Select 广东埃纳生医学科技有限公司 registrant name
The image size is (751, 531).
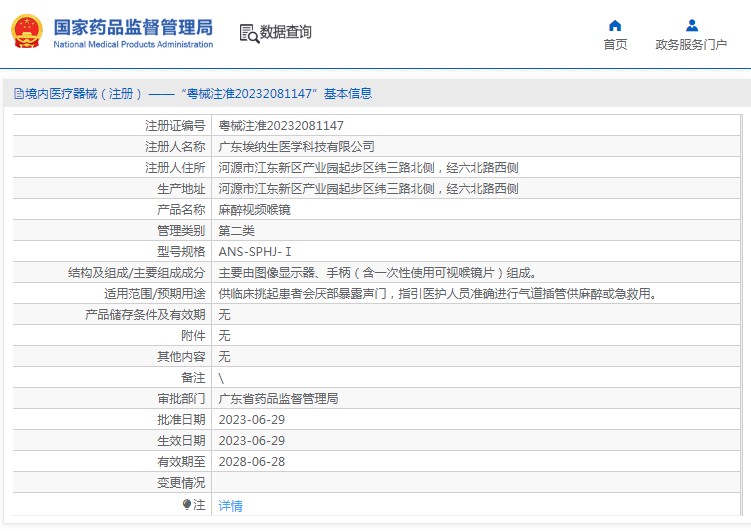[x=296, y=147]
